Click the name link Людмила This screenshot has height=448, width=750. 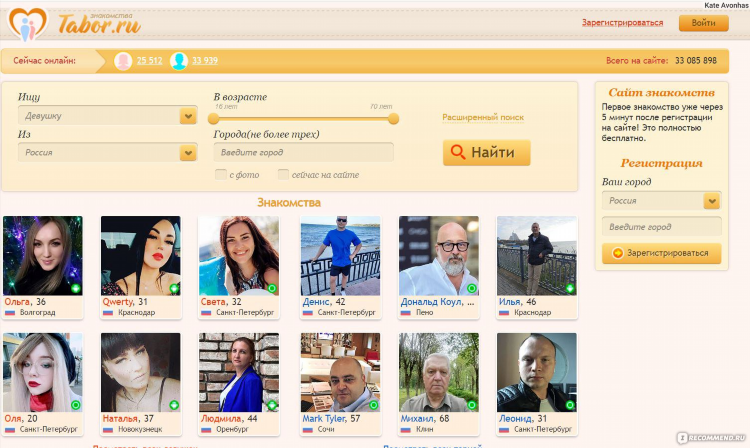tap(221, 418)
